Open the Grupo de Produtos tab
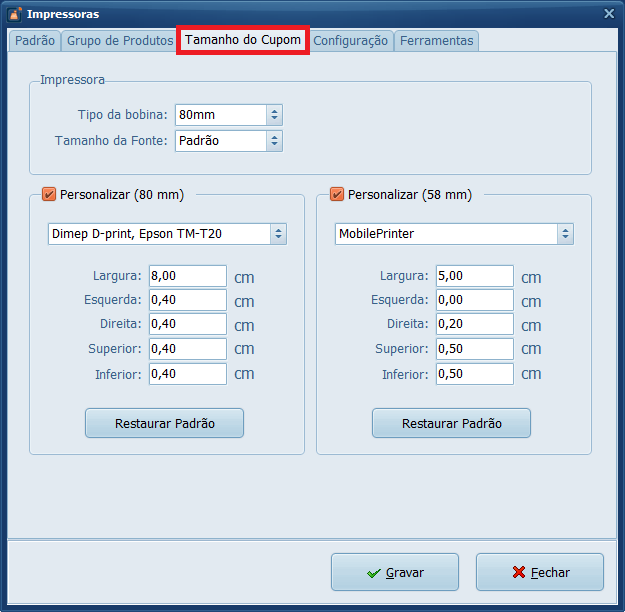This screenshot has width=625, height=612. point(120,41)
